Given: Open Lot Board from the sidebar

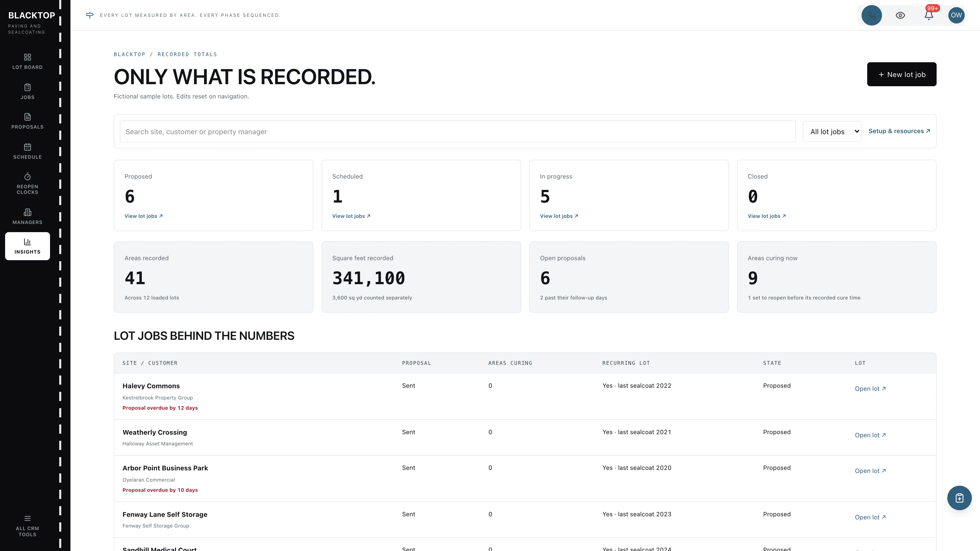Looking at the screenshot, I should click(27, 61).
